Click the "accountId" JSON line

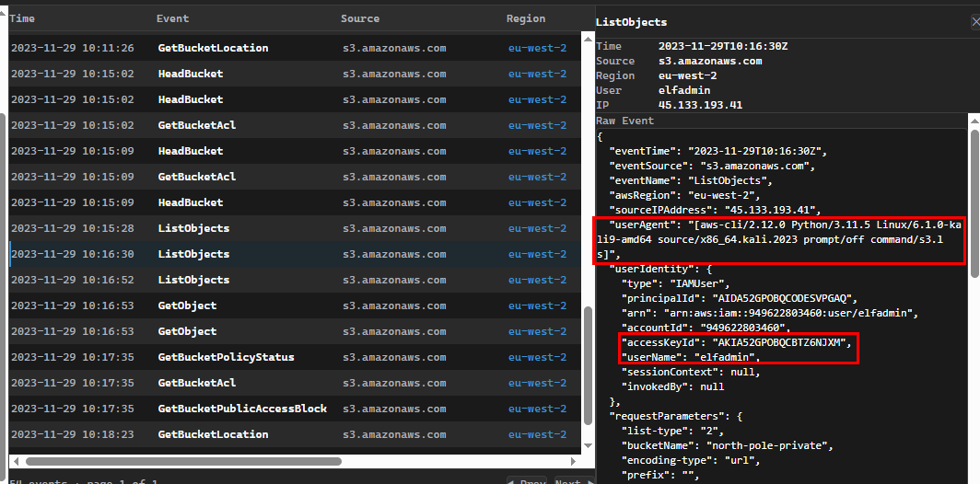[x=706, y=328]
